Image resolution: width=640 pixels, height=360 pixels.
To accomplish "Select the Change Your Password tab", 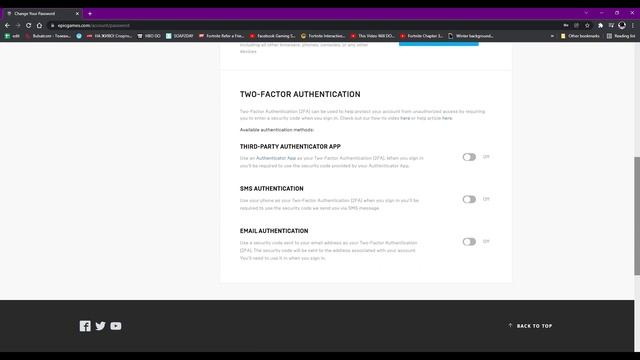I will coord(42,13).
